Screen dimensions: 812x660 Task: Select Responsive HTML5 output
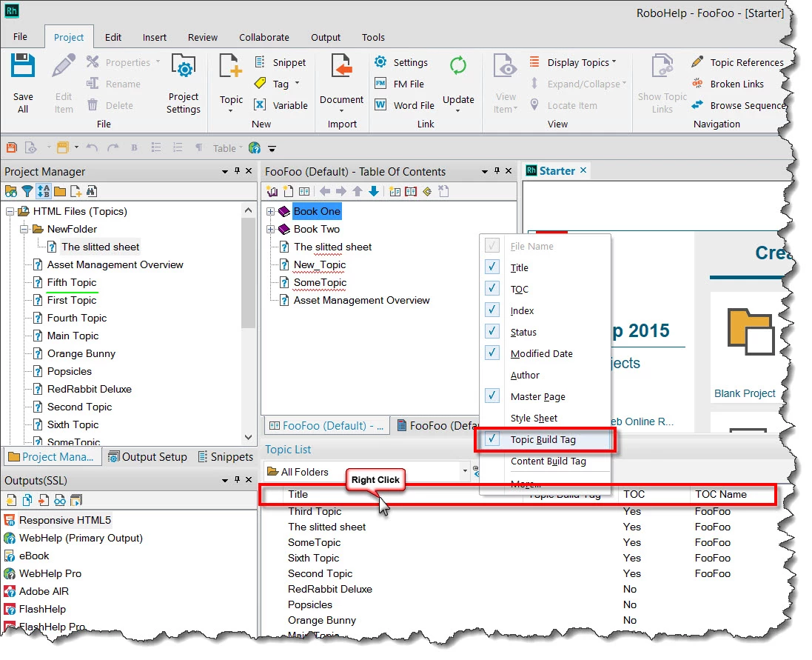pos(64,520)
